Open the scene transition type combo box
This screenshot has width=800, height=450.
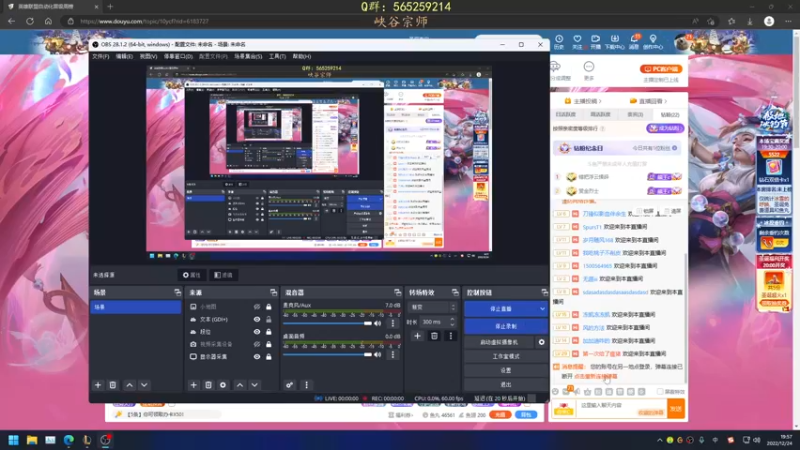pos(432,307)
